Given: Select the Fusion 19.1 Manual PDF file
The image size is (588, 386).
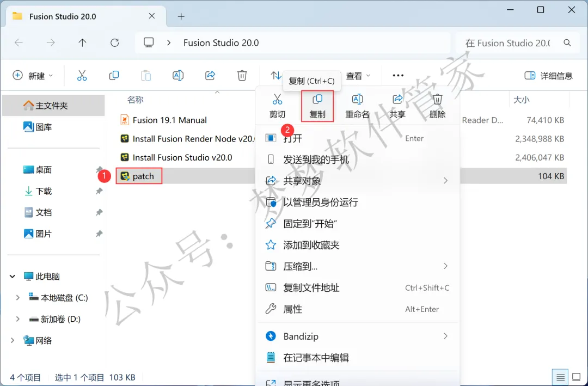Looking at the screenshot, I should 169,120.
